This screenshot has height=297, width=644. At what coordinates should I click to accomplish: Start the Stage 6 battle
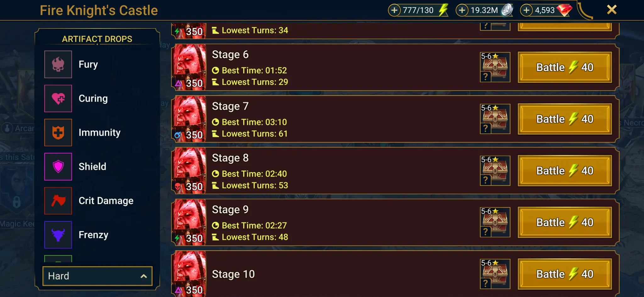tap(565, 67)
